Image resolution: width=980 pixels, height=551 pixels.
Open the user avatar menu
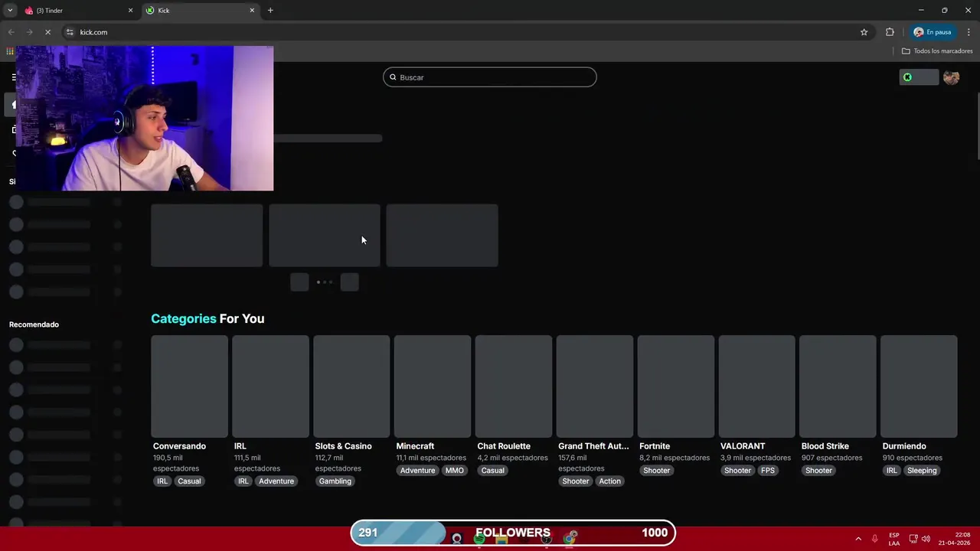coord(951,77)
